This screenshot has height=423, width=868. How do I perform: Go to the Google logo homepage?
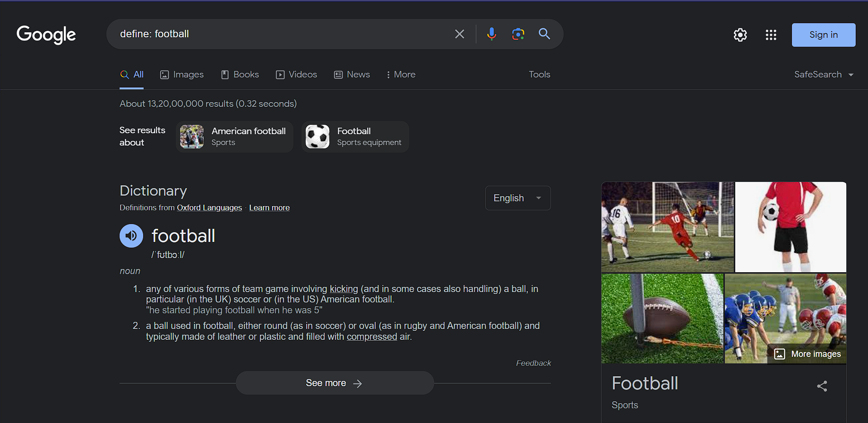tap(46, 35)
